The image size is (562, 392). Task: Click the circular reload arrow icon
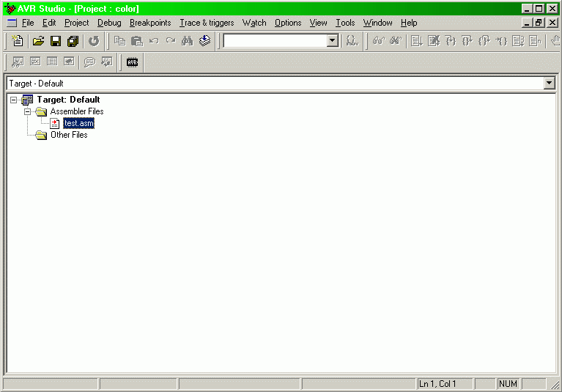click(x=94, y=41)
